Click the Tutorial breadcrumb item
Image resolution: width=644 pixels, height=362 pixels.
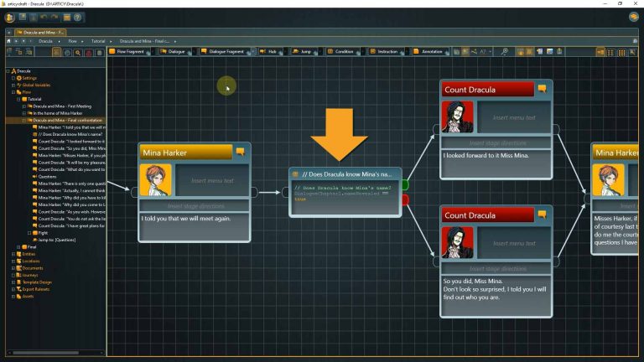coord(98,41)
